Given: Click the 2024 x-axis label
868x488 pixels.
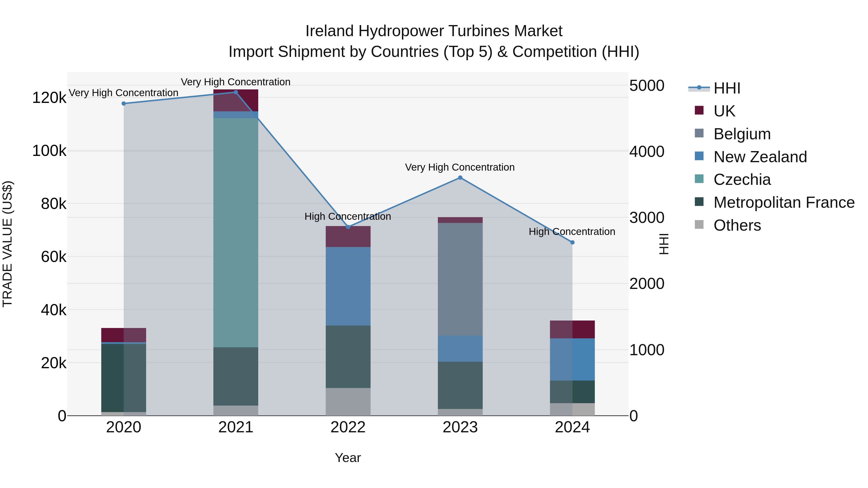Looking at the screenshot, I should (572, 427).
